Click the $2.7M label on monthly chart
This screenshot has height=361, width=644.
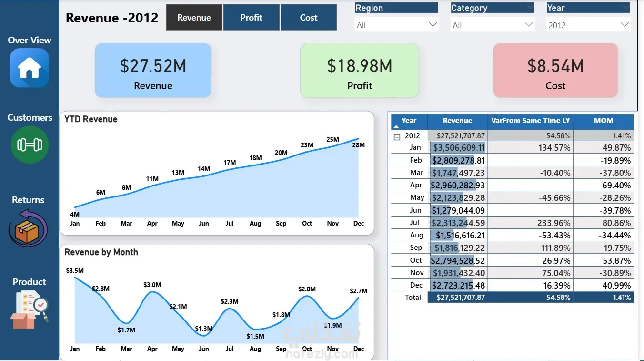pyautogui.click(x=359, y=291)
